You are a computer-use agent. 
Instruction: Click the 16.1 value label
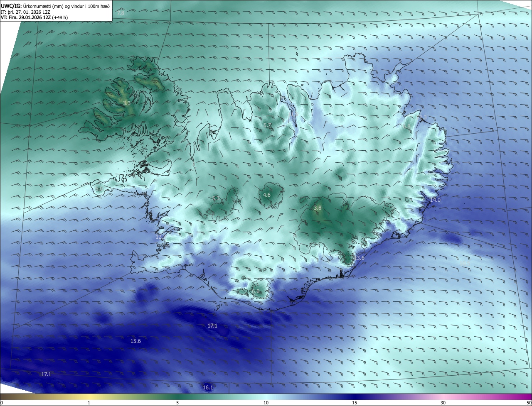[x=208, y=388]
